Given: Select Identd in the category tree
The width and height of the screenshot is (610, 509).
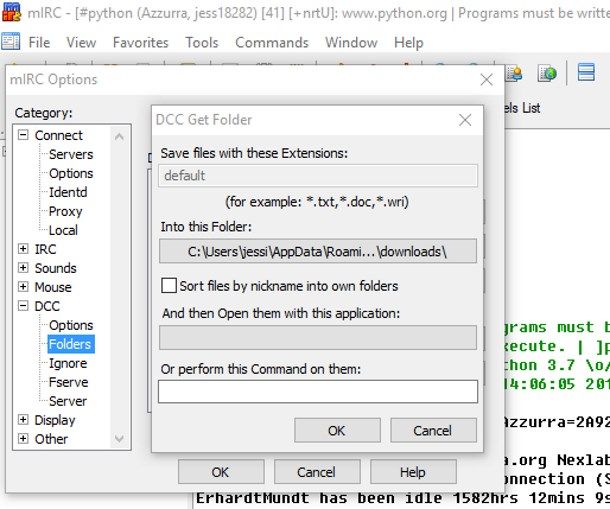Looking at the screenshot, I should [68, 192].
